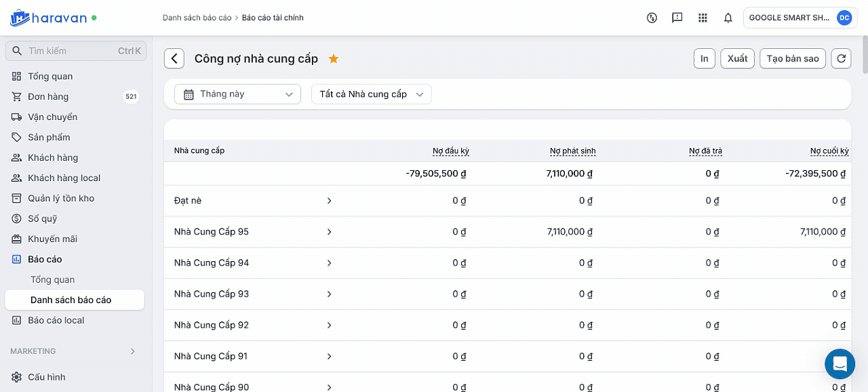Click the refresh report icon button

[841, 59]
